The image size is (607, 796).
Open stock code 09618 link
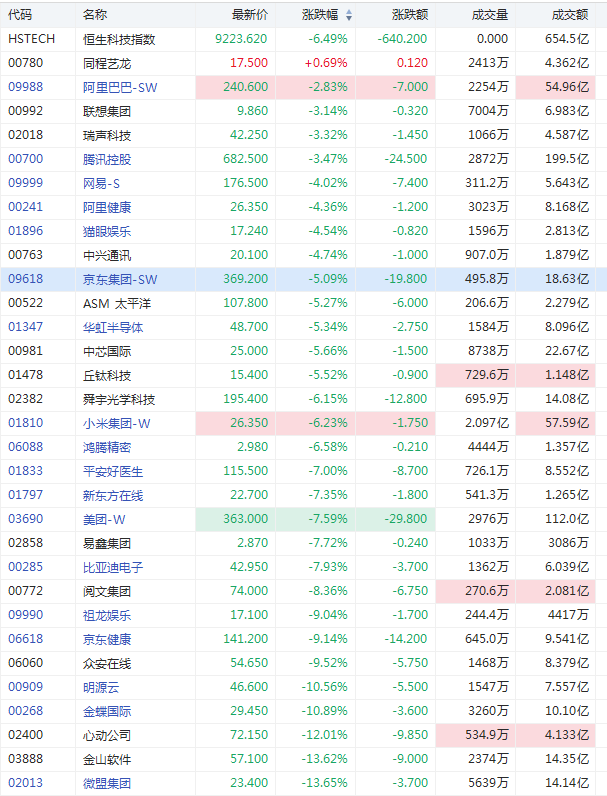25,279
